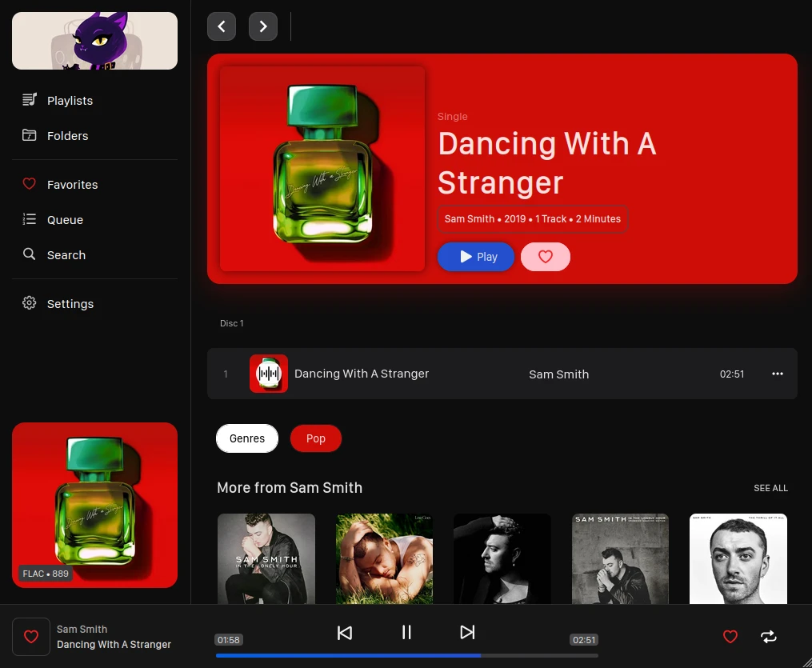Toggle repeat mode
The height and width of the screenshot is (668, 812).
click(x=769, y=637)
